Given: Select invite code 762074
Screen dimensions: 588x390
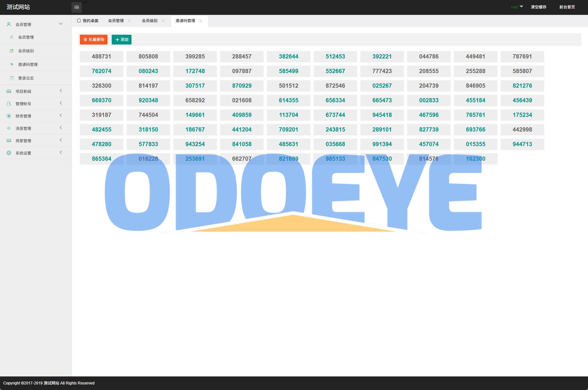Looking at the screenshot, I should pos(102,71).
